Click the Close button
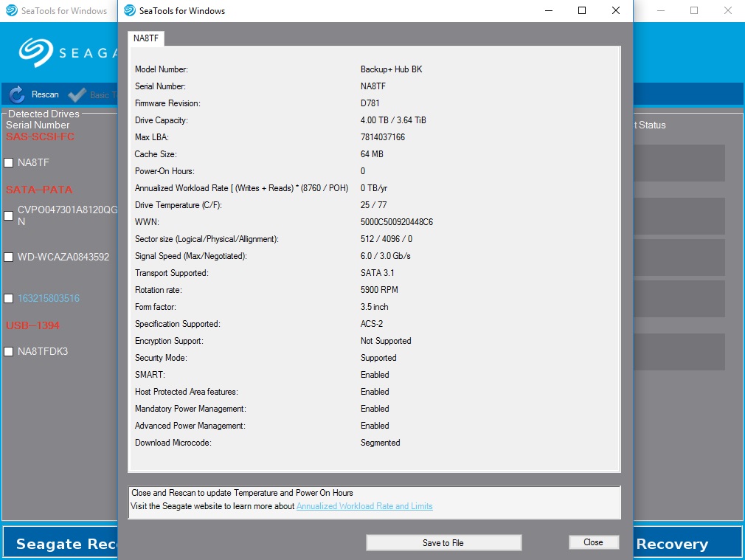The height and width of the screenshot is (560, 745). [594, 542]
